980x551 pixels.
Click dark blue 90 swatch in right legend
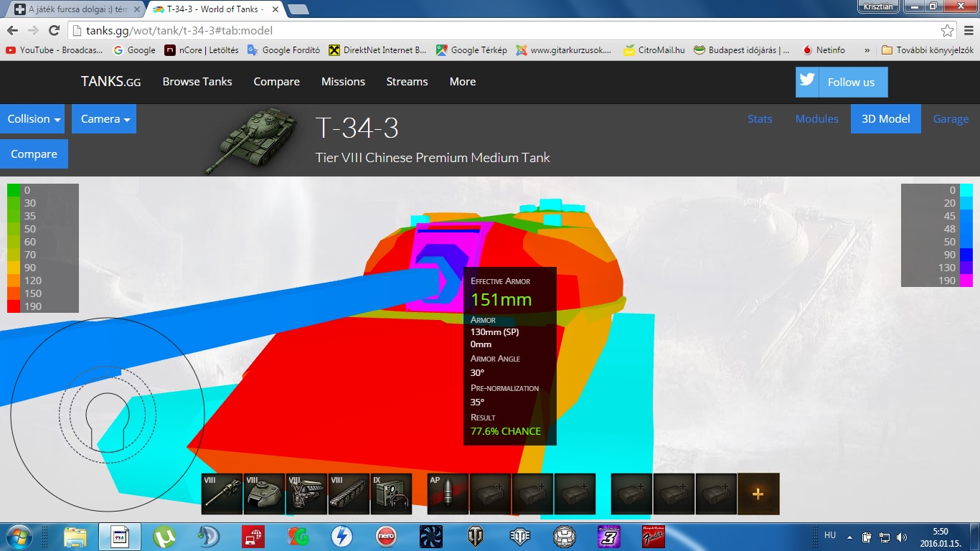pyautogui.click(x=966, y=255)
